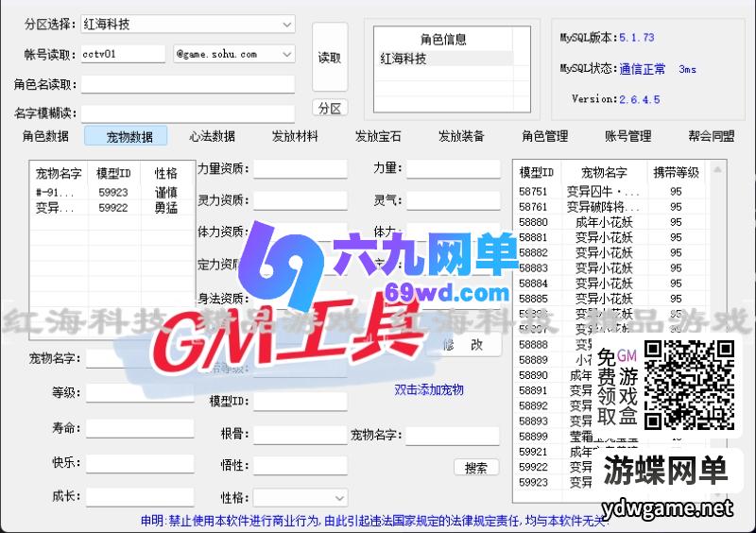756x533 pixels.
Task: Select model ID 58899 in the list
Action: coord(533,437)
